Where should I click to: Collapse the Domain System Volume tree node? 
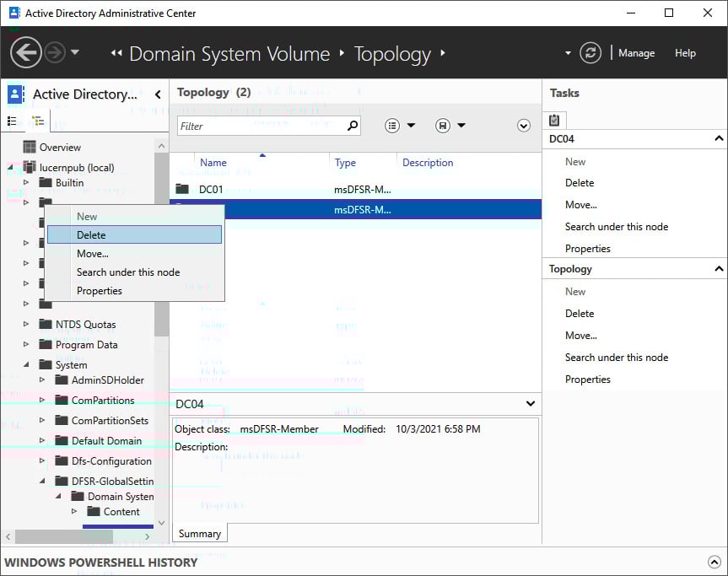(x=58, y=496)
